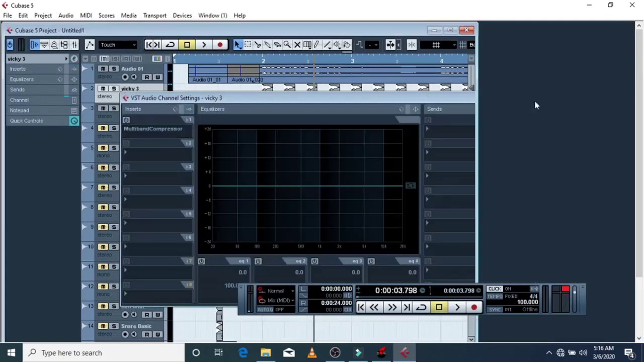Click Fast Forward on the transport panel

(x=392, y=307)
